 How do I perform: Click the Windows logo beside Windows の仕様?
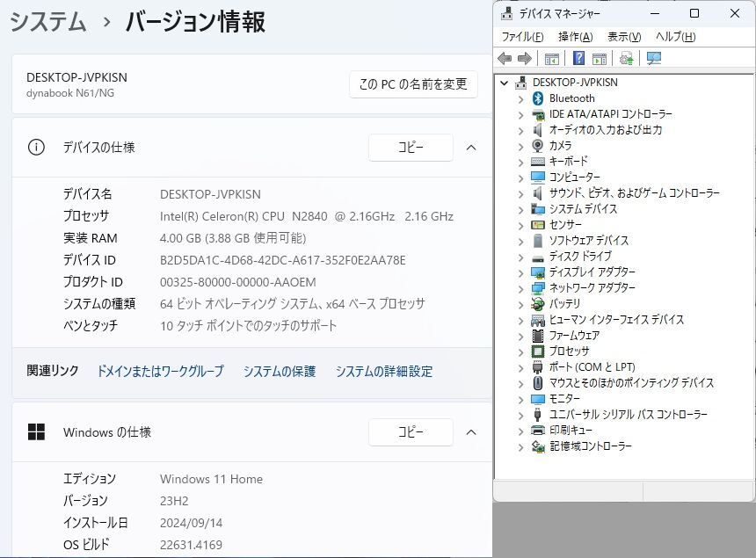coord(36,431)
